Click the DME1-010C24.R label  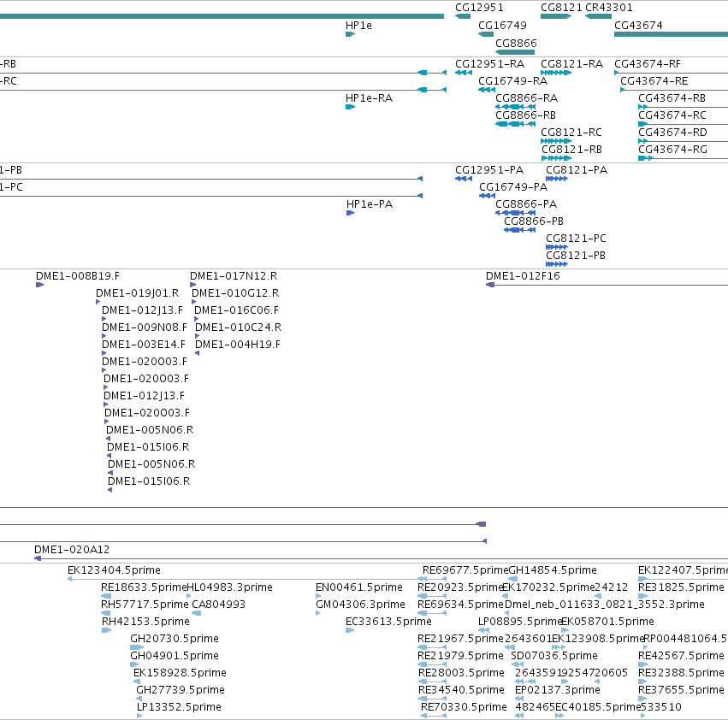[x=238, y=328]
